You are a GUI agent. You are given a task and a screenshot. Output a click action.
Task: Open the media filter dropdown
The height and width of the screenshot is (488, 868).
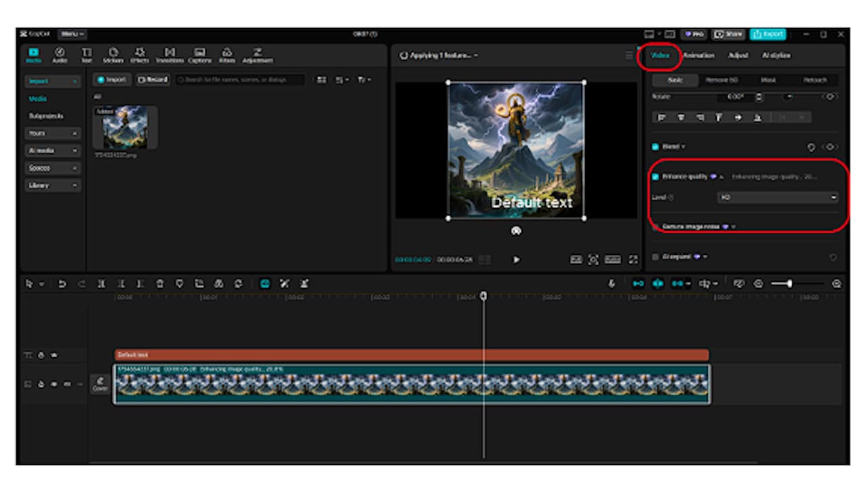point(364,80)
